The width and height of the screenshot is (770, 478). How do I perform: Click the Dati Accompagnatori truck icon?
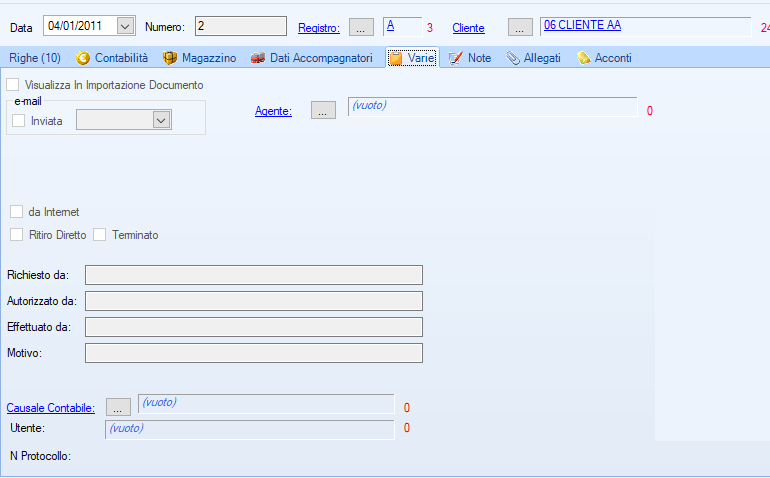[258, 58]
